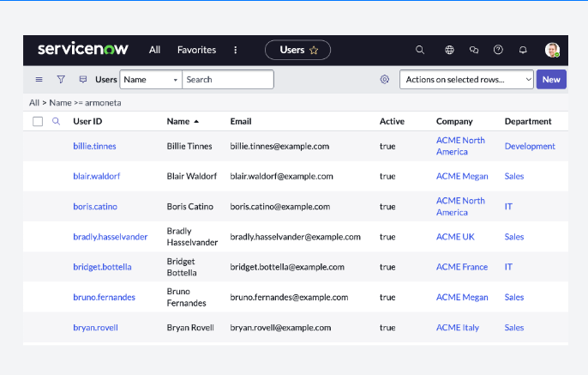Open the bradly.hasselvander user record
588x375 pixels.
[x=111, y=237]
